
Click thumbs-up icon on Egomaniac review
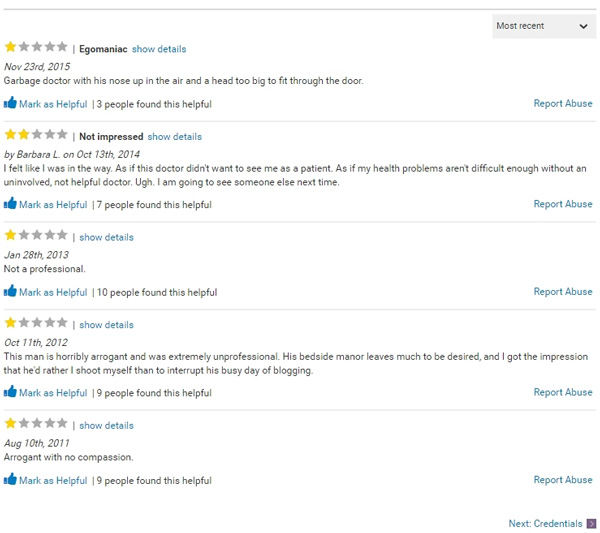10,103
